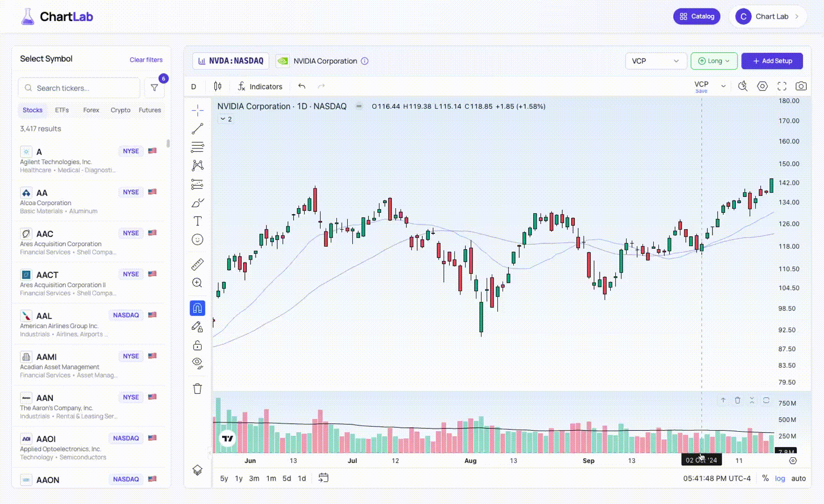
Task: Toggle hide all drawings eye icon
Action: [197, 363]
